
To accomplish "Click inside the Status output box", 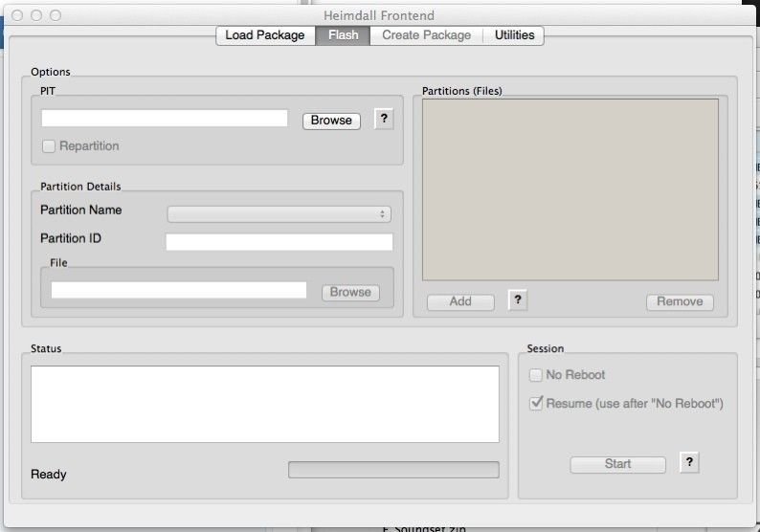I will (264, 404).
